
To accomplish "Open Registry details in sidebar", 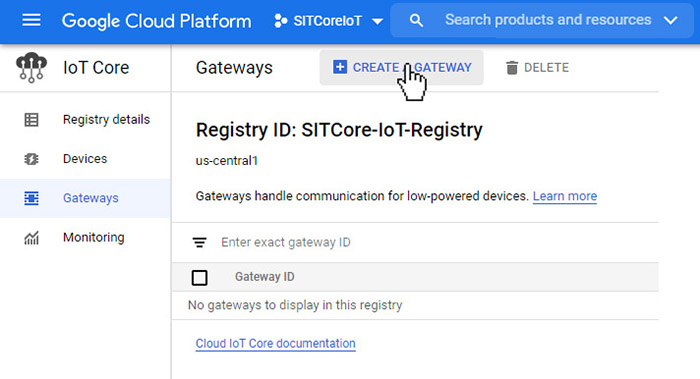I will 85,120.
